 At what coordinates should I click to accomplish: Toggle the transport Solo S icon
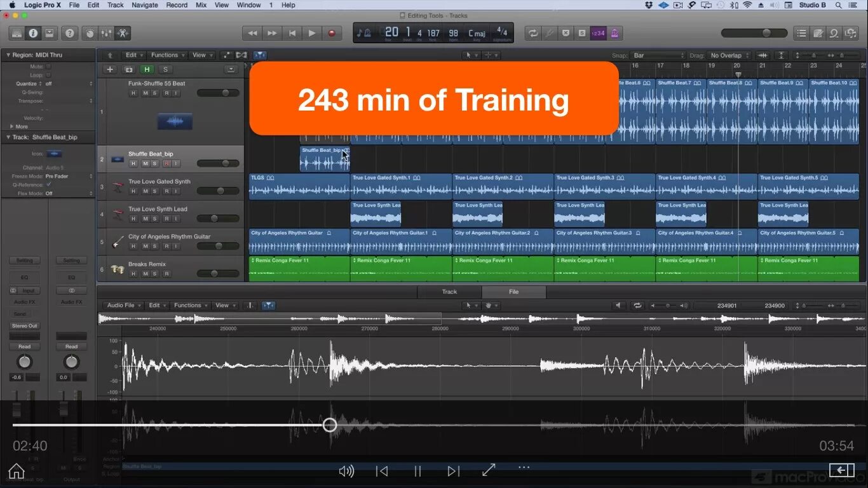click(x=581, y=33)
